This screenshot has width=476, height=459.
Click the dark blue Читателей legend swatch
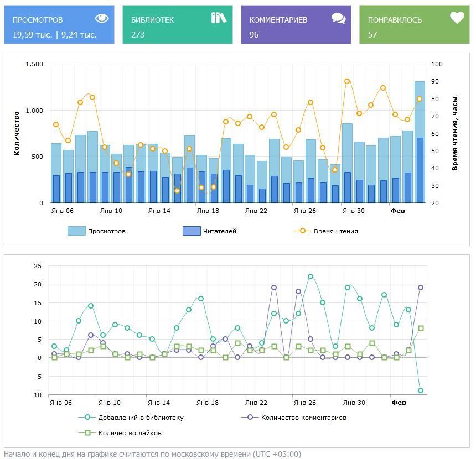pyautogui.click(x=192, y=231)
